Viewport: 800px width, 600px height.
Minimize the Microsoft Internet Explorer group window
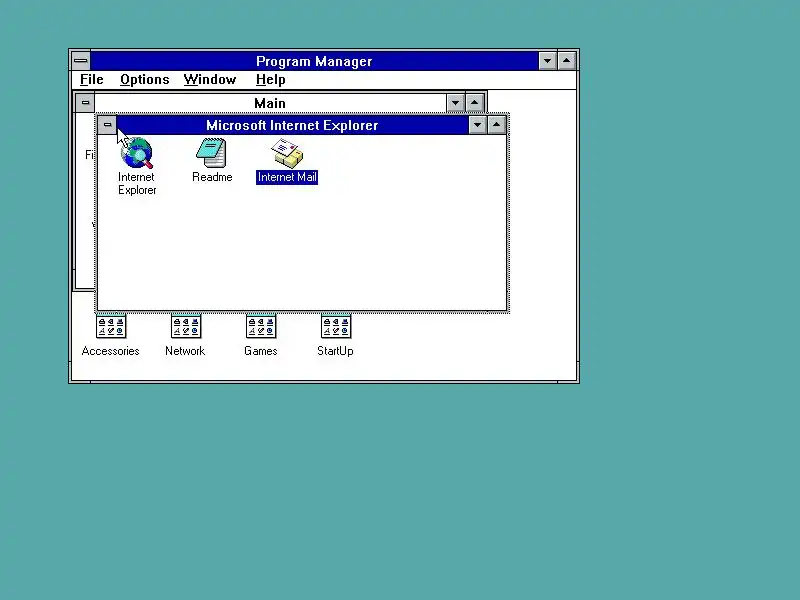click(x=477, y=124)
